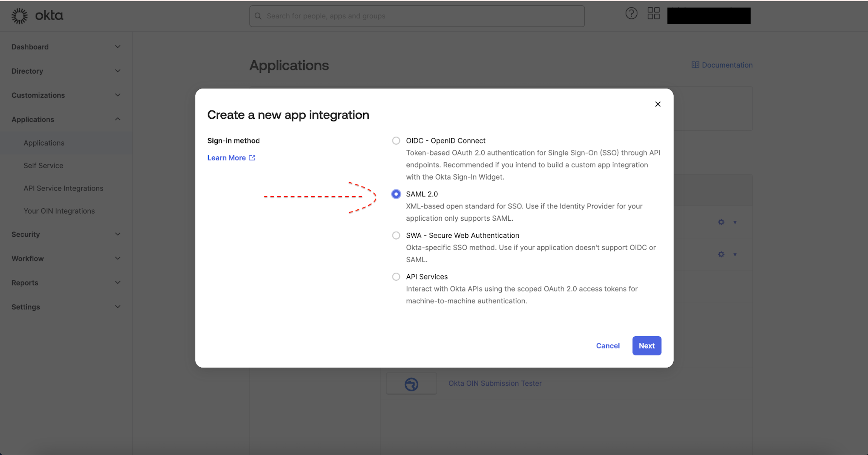
Task: Click the search magnifier icon
Action: 258,16
